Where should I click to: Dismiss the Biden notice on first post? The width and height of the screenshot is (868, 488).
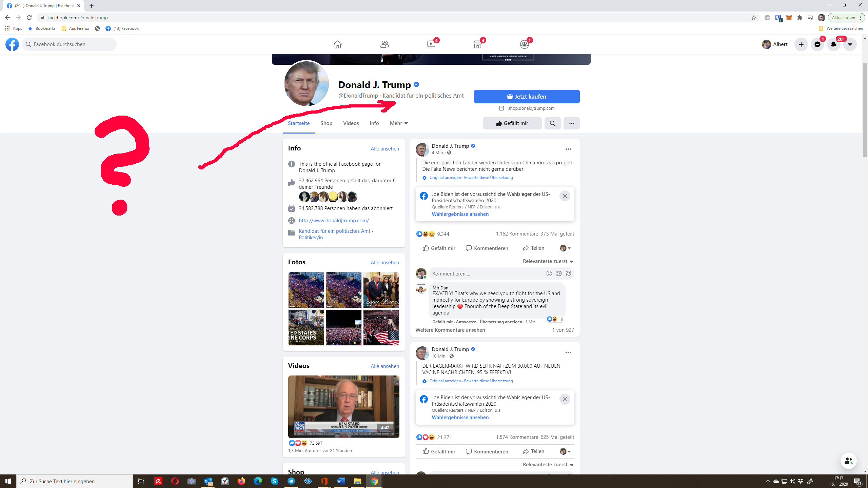565,196
